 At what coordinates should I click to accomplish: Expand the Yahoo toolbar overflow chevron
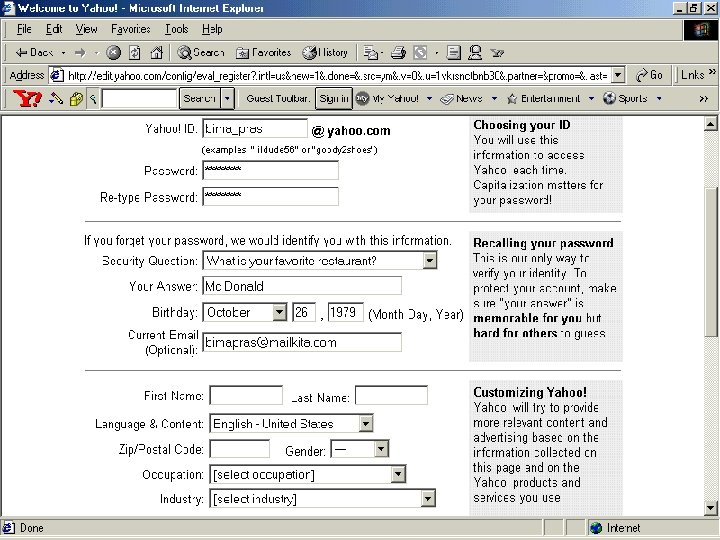(703, 99)
